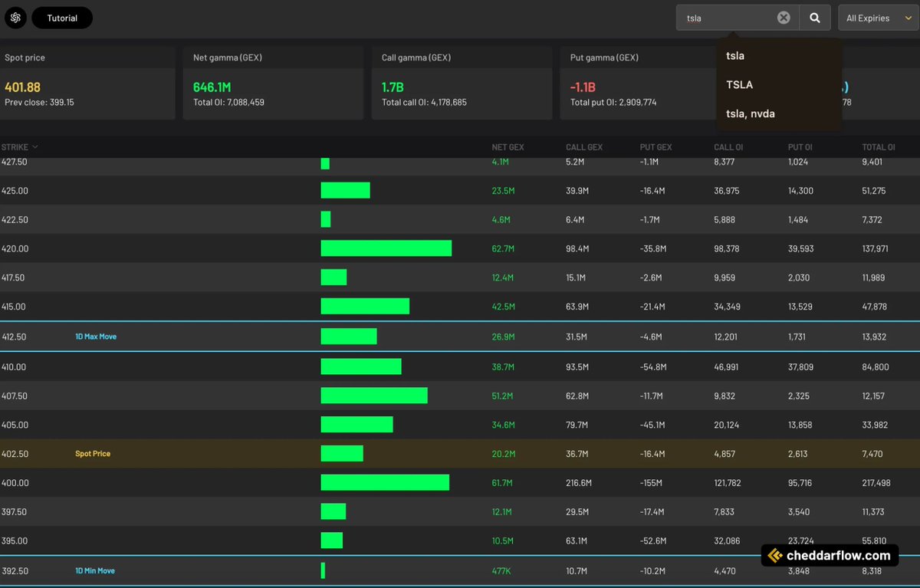
Task: Open the Call gamma (GEX) card
Action: [x=462, y=83]
